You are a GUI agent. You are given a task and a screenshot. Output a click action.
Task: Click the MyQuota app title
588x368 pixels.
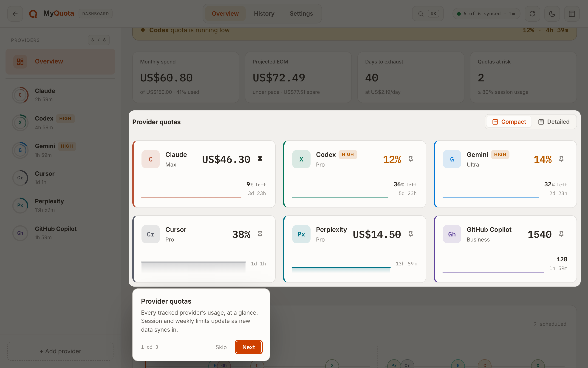click(59, 13)
